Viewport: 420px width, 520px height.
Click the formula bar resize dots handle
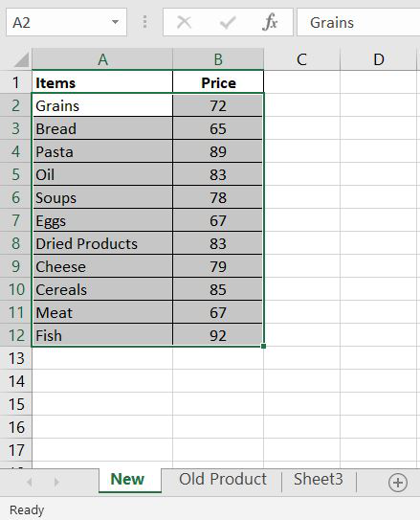[144, 22]
